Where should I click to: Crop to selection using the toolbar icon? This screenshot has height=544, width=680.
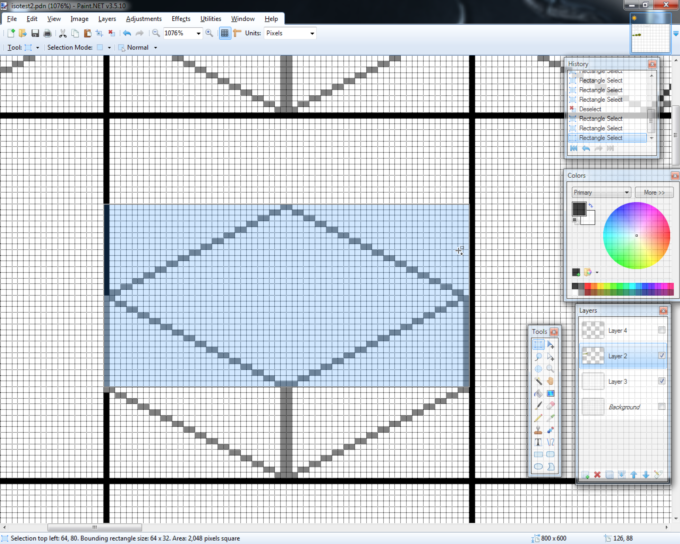click(x=99, y=33)
